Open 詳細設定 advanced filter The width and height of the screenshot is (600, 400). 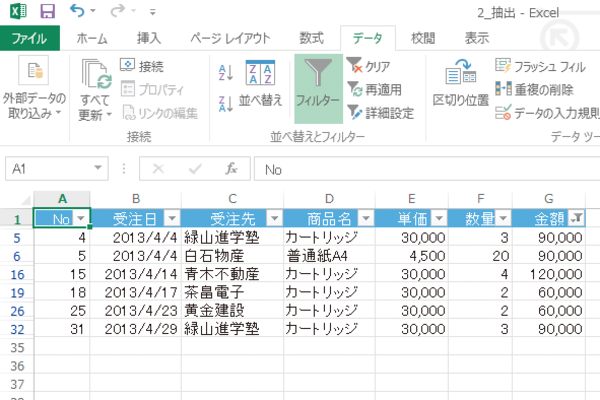click(x=381, y=113)
